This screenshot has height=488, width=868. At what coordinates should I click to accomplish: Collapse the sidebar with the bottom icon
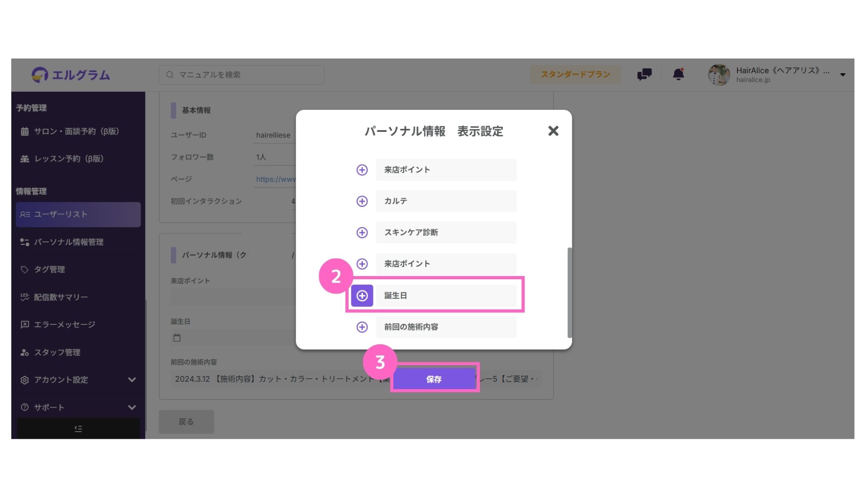78,428
